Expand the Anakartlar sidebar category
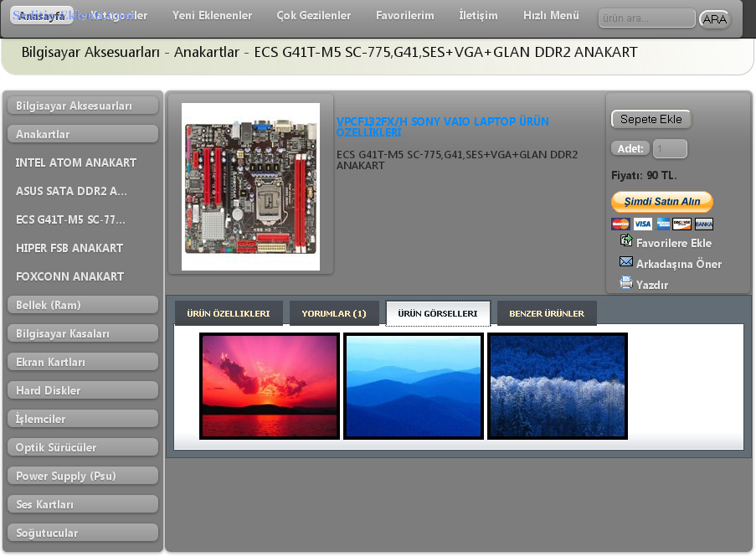756x557 pixels. pyautogui.click(x=83, y=134)
